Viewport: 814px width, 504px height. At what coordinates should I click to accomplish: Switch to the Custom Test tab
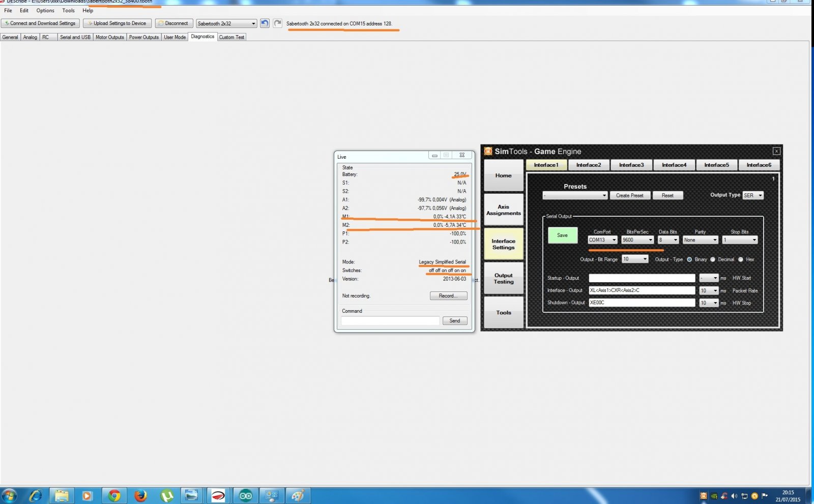tap(231, 37)
